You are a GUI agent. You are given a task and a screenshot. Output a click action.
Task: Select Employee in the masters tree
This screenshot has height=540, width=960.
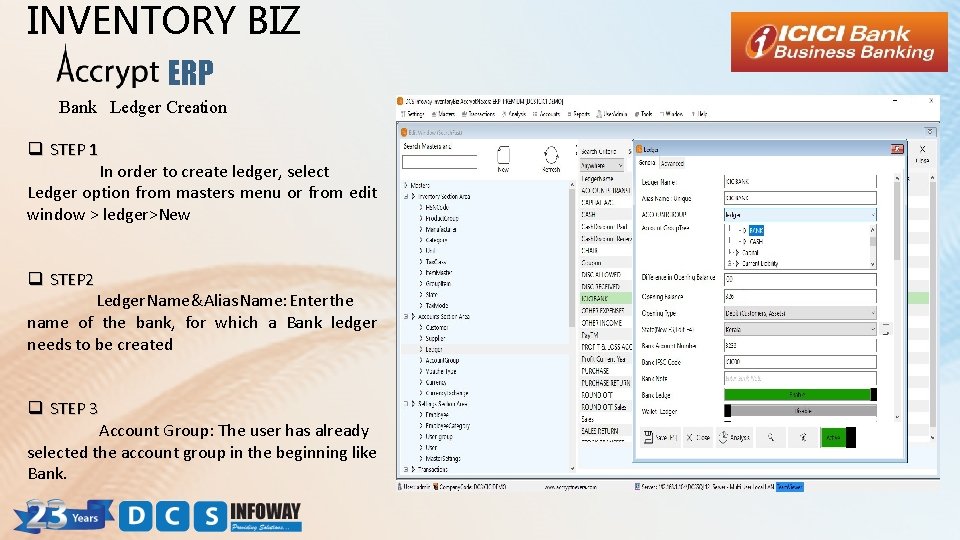[x=437, y=415]
